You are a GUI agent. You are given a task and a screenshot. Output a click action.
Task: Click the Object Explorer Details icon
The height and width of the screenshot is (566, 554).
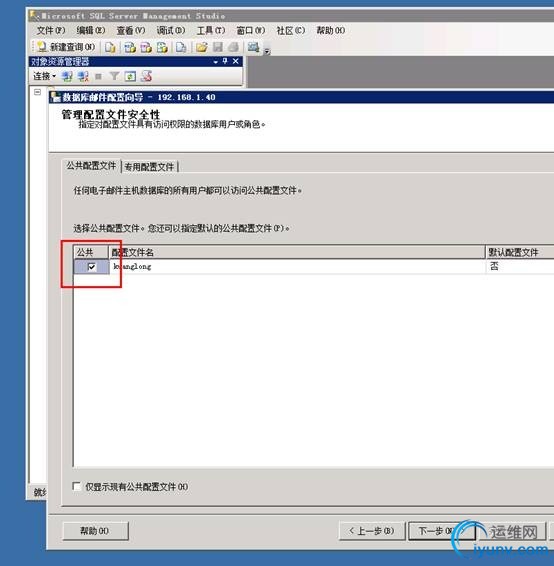point(146,76)
